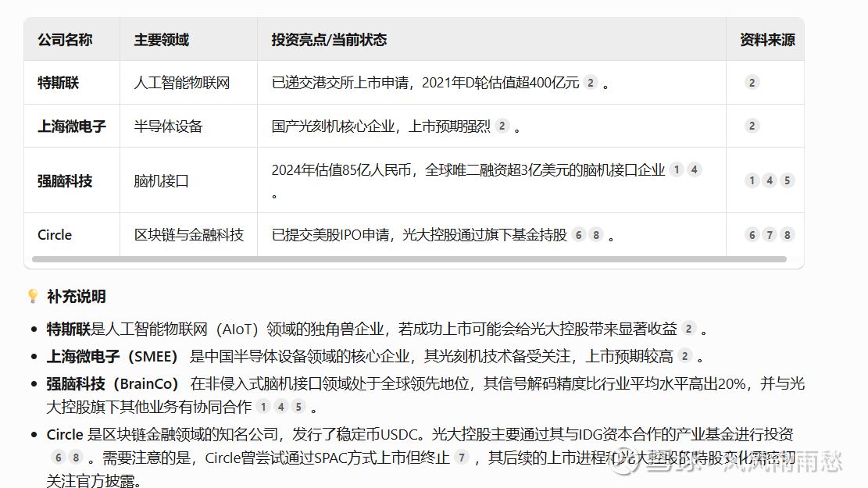
Task: Click bold 强脑科技（BrainCo） in bullet list
Action: (x=113, y=383)
